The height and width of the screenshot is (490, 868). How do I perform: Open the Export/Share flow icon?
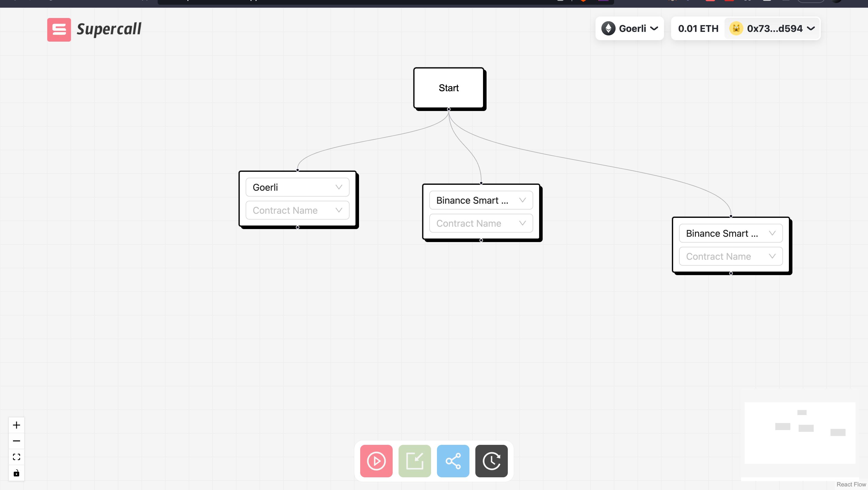pos(453,461)
